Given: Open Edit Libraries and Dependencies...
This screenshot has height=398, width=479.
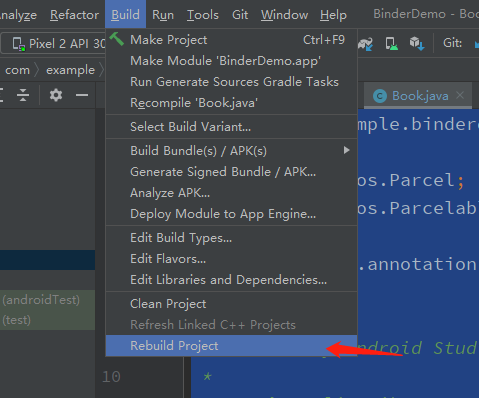Looking at the screenshot, I should pos(231,280).
